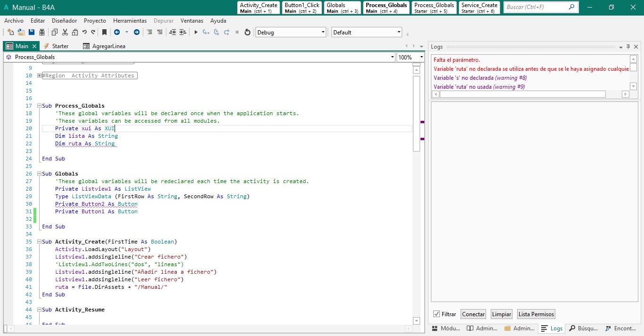
Task: Click the Undo arrow icon
Action: (x=84, y=33)
